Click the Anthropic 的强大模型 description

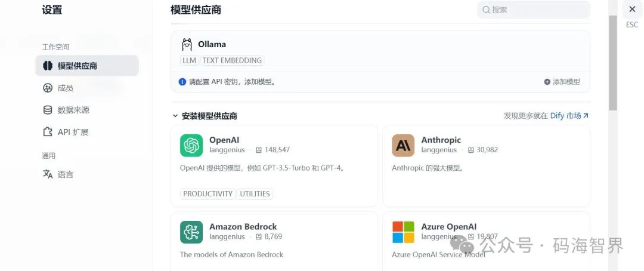coord(428,168)
